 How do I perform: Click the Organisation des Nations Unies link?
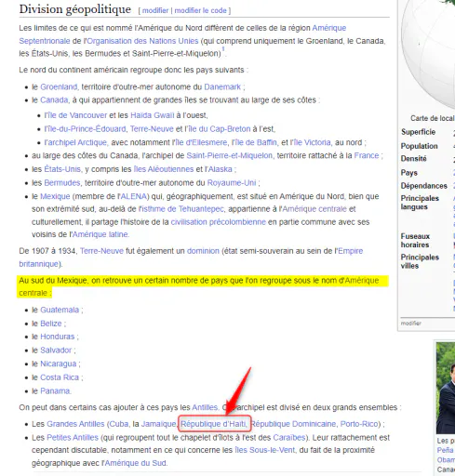click(x=142, y=41)
